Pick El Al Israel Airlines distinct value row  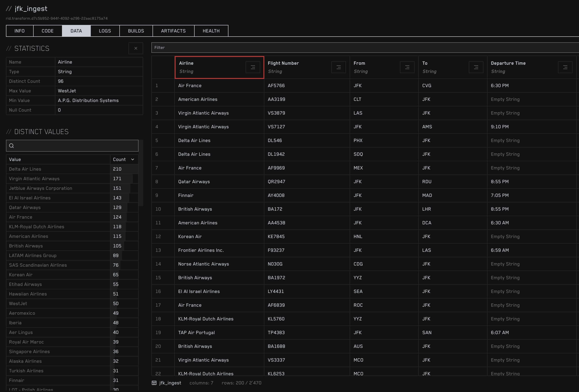[x=72, y=198]
